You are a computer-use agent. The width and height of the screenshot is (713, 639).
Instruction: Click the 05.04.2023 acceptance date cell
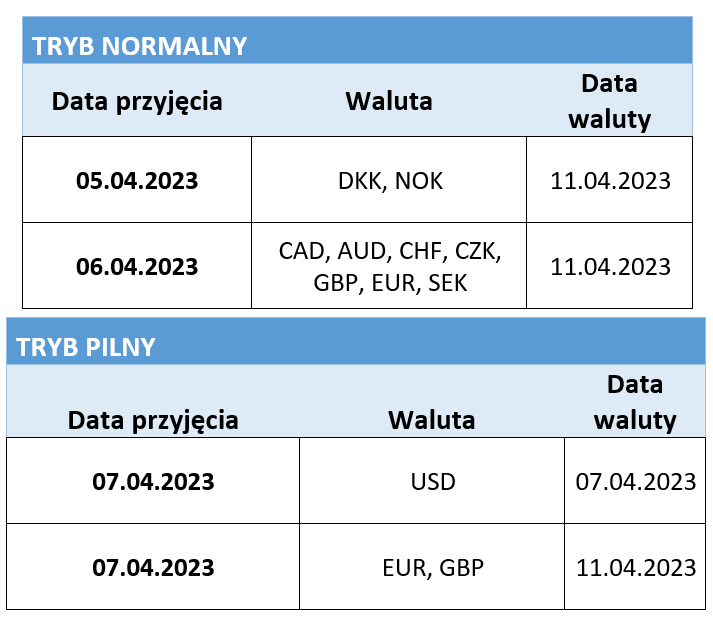pos(137,181)
